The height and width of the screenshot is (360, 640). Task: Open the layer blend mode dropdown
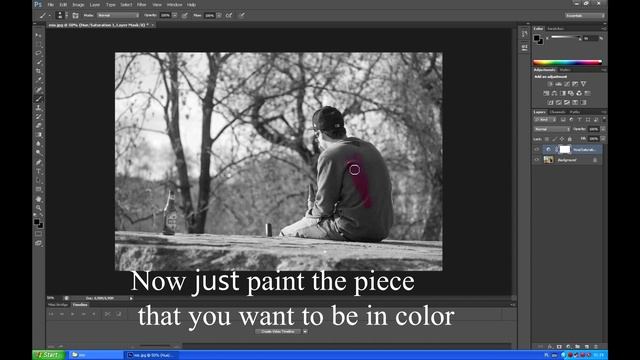[x=552, y=129]
